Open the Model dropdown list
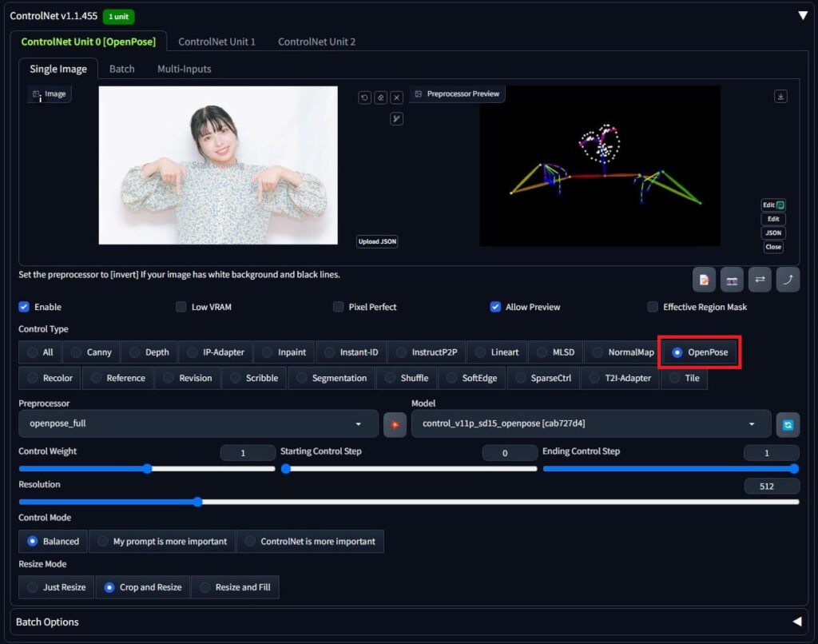This screenshot has width=818, height=644. (590, 423)
